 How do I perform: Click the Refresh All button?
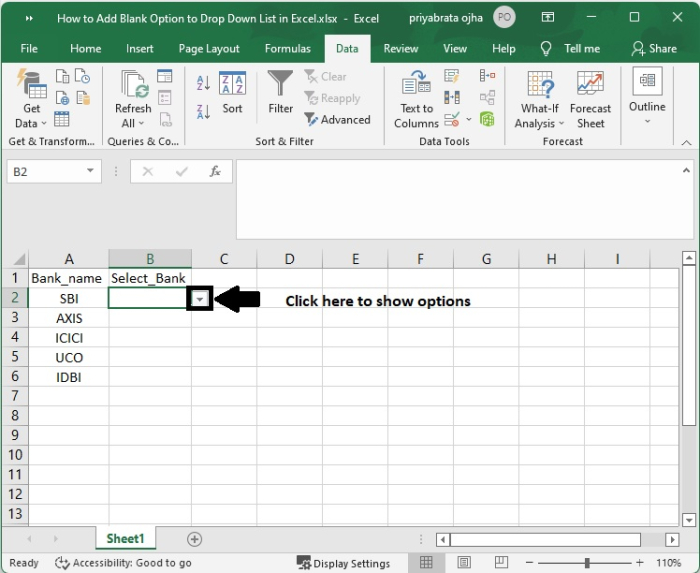133,99
